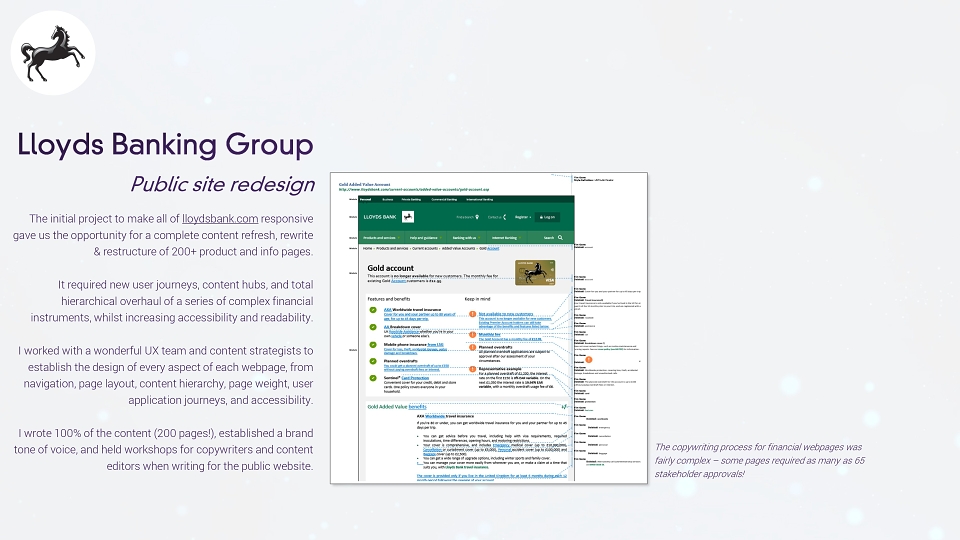Click the green tick beside AA Breakdown cover
960x540 pixels.
(373, 327)
